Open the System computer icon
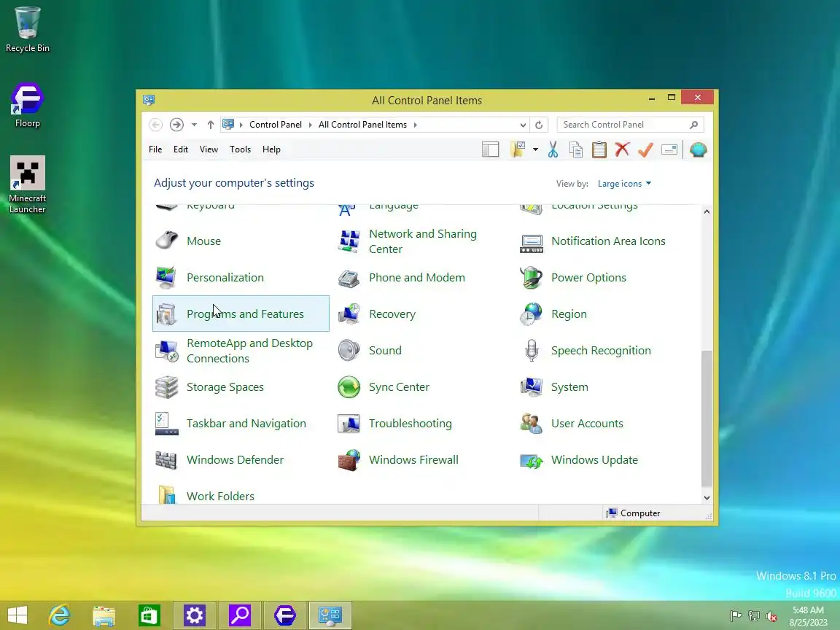 pyautogui.click(x=532, y=386)
